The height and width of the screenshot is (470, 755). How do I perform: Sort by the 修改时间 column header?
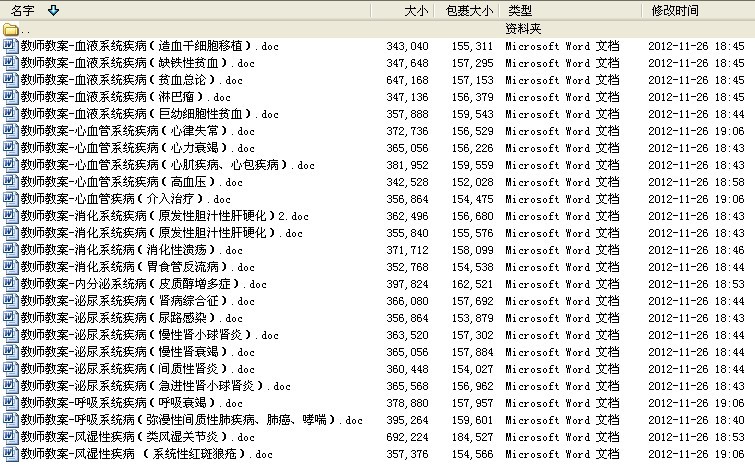[675, 10]
